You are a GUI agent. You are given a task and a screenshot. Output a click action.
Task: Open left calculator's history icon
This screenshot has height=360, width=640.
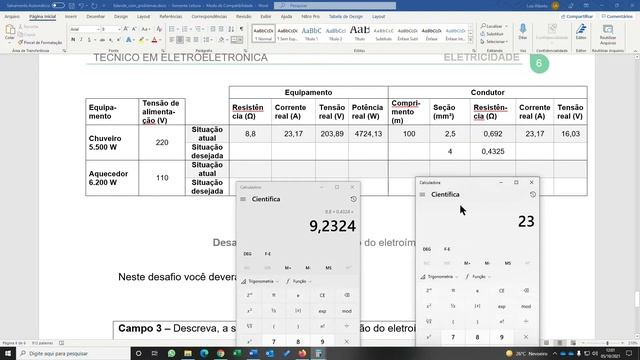click(353, 199)
